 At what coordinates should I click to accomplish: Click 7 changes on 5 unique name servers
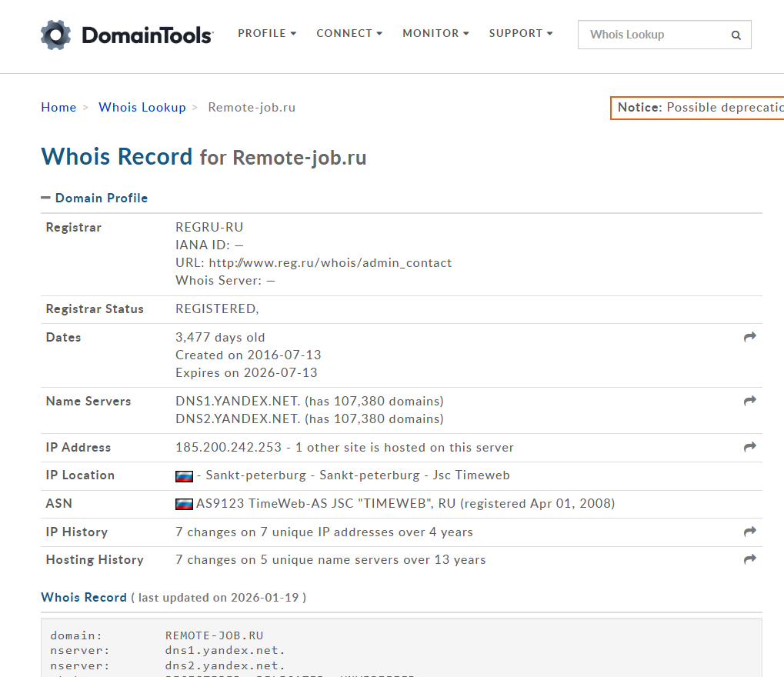(x=331, y=560)
